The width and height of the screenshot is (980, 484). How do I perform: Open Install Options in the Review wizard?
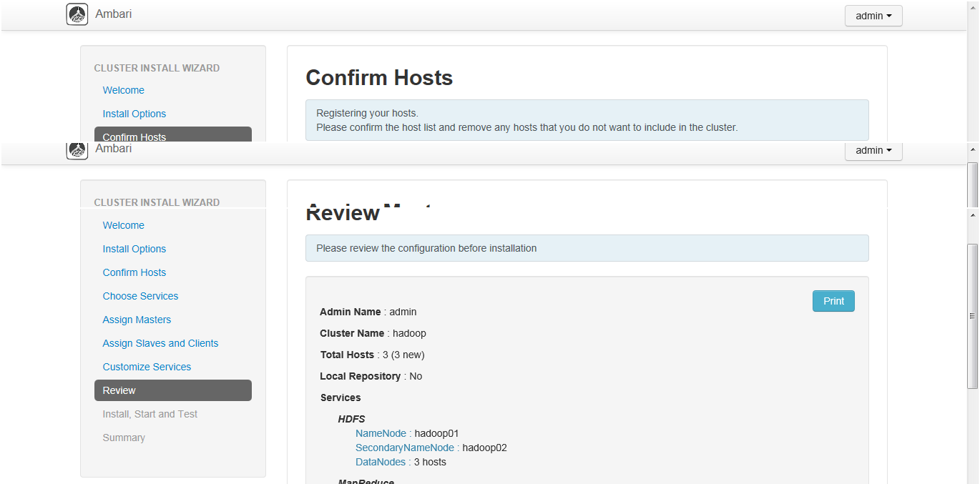[134, 249]
